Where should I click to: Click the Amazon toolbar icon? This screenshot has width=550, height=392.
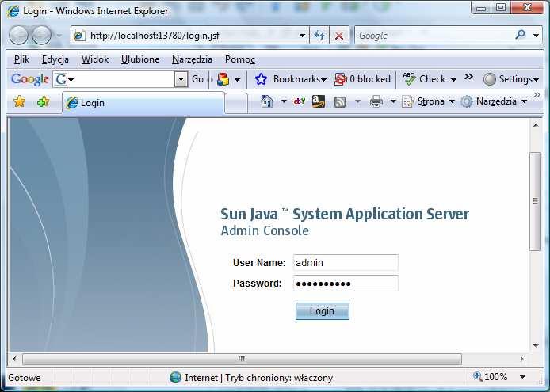point(319,101)
